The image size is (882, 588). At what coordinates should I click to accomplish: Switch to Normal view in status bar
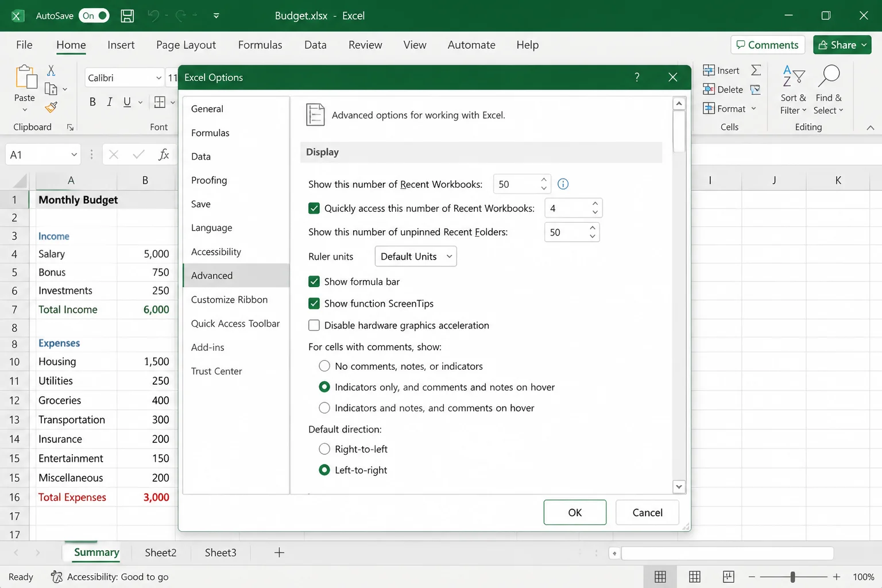pyautogui.click(x=660, y=577)
